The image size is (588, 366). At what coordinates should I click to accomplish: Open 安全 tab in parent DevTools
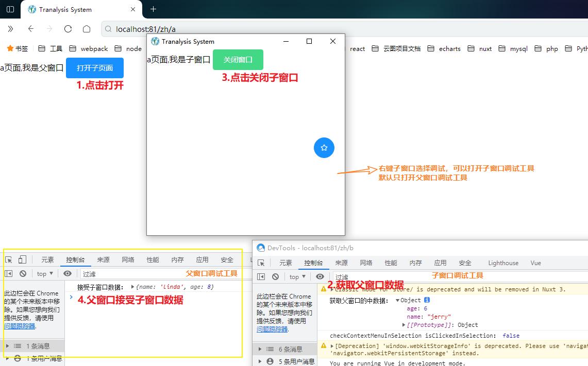[227, 259]
